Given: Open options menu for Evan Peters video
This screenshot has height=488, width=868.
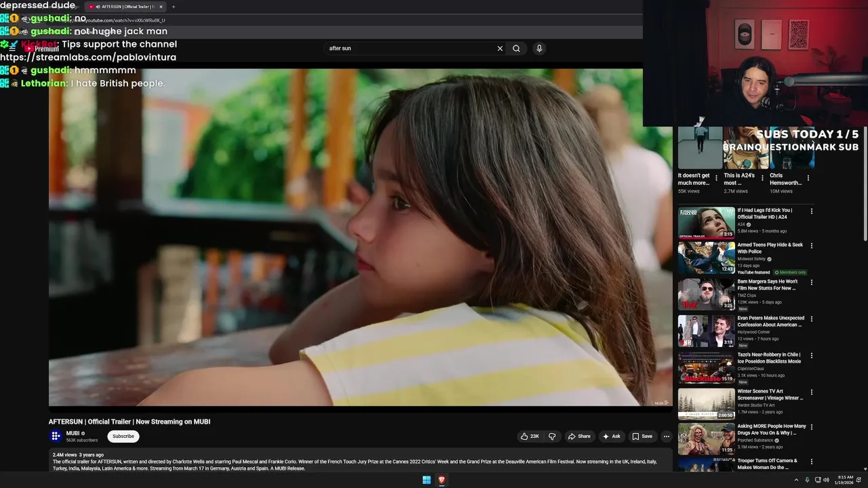Looking at the screenshot, I should [x=811, y=319].
